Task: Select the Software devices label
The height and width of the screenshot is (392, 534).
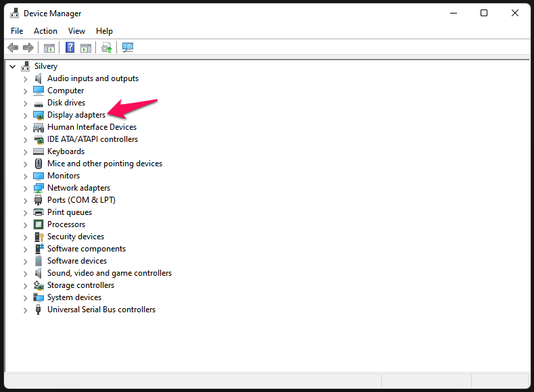Action: 77,260
